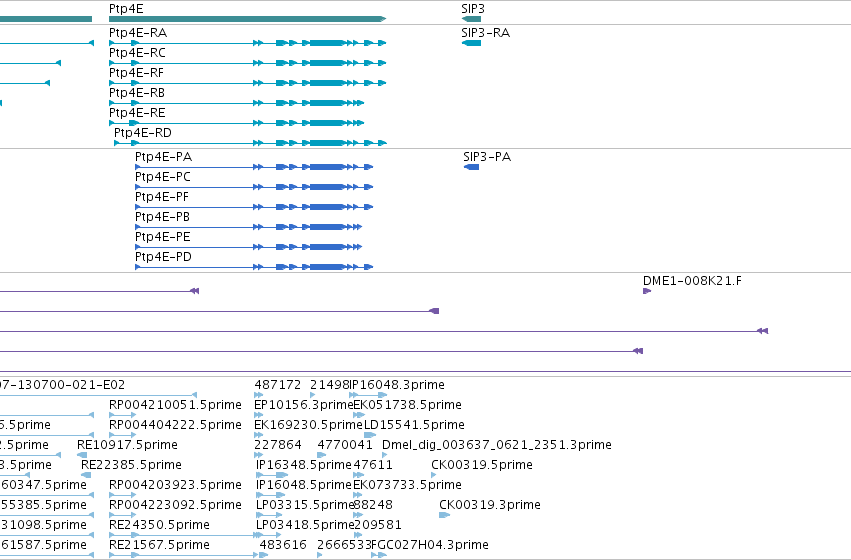Screen dimensions: 851x560
Task: Select protein label Ptp4E-PC
Action: click(x=163, y=177)
